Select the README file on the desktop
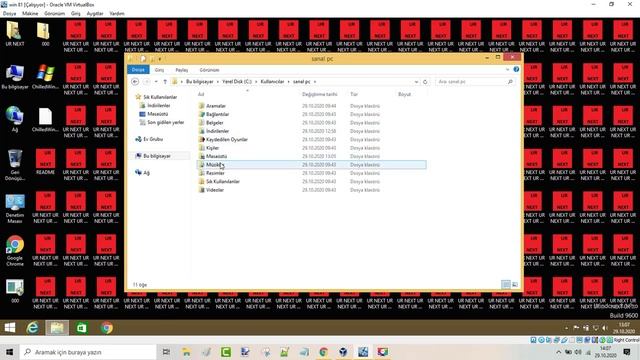Screen dimensions: 640x360 tap(45, 162)
